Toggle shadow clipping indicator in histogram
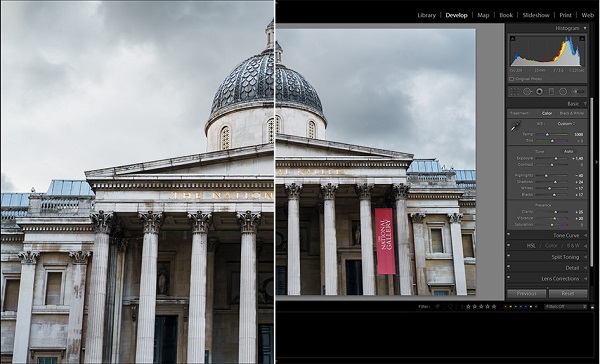Image resolution: width=600 pixels, height=364 pixels. tap(513, 38)
